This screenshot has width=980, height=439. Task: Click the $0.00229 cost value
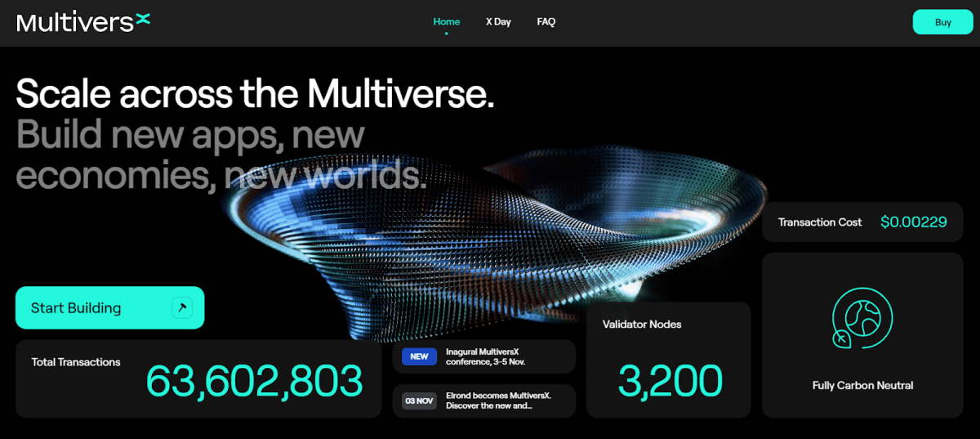pyautogui.click(x=914, y=222)
